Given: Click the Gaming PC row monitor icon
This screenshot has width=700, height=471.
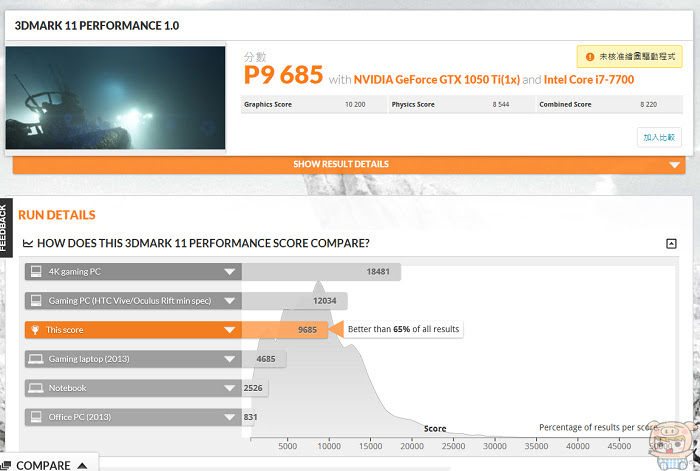Looking at the screenshot, I should [x=36, y=300].
